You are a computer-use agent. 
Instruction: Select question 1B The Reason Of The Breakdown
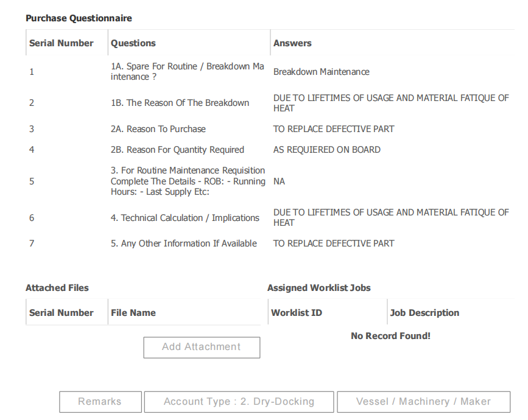tap(180, 103)
